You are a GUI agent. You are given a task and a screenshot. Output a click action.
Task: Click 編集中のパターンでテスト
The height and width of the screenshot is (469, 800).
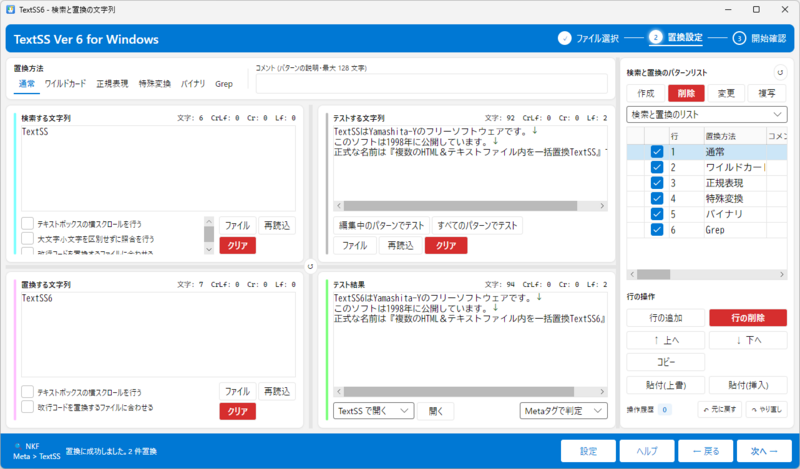coord(382,225)
